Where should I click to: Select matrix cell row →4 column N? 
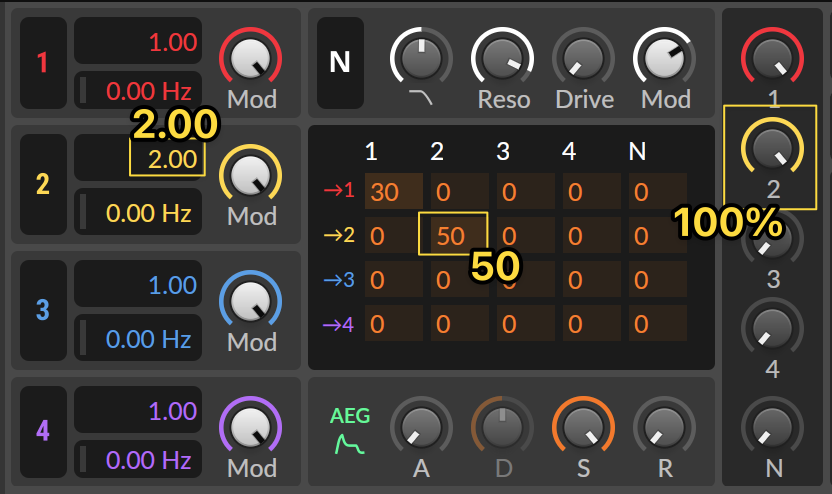(658, 323)
